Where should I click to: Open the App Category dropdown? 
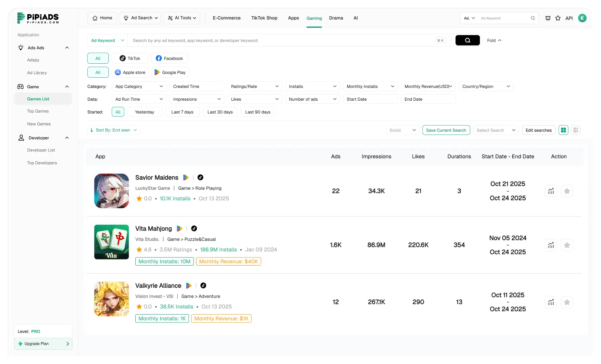[139, 86]
